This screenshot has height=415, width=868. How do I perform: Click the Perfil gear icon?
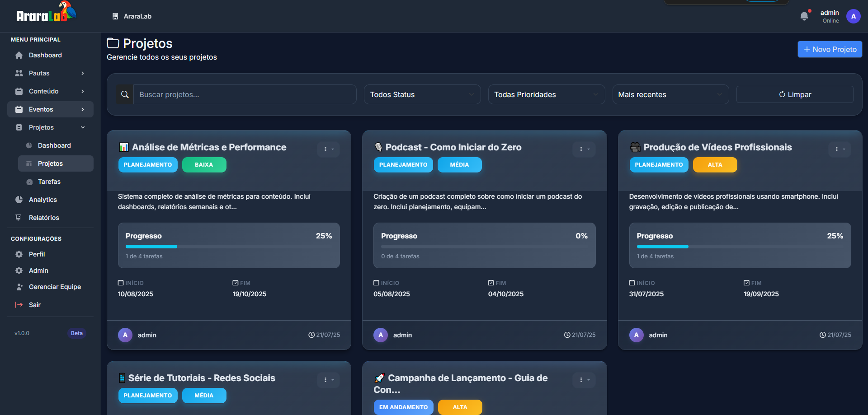pyautogui.click(x=19, y=254)
